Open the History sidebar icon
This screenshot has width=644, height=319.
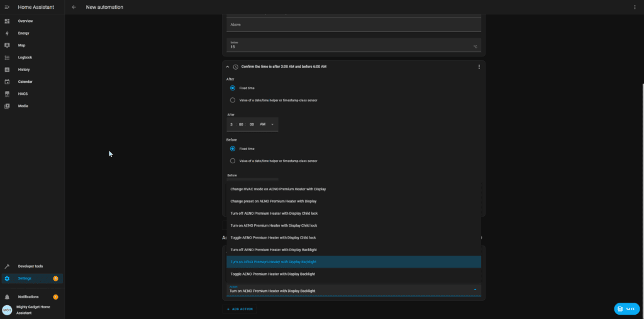pos(7,70)
